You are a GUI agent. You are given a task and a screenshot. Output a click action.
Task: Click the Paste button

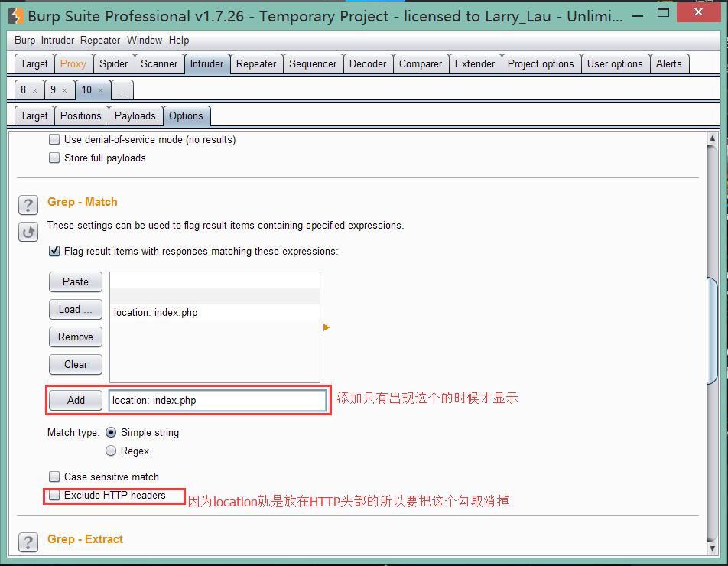[x=76, y=281]
